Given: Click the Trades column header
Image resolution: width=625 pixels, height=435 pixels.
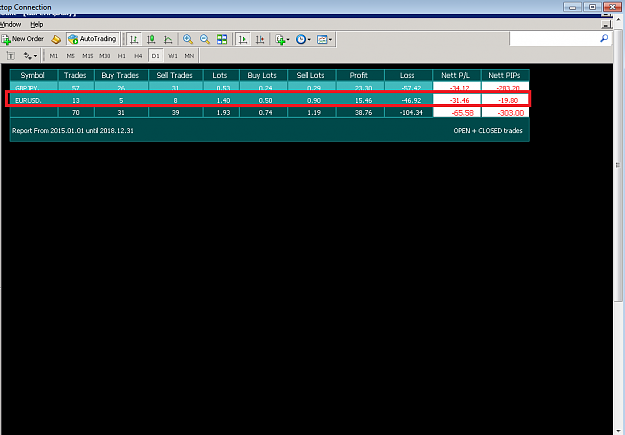Looking at the screenshot, I should click(x=75, y=75).
